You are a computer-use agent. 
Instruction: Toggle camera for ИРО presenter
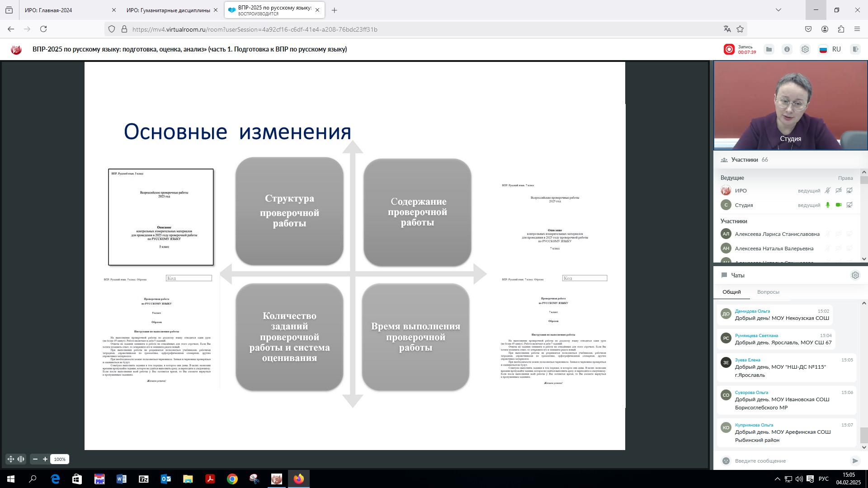839,191
